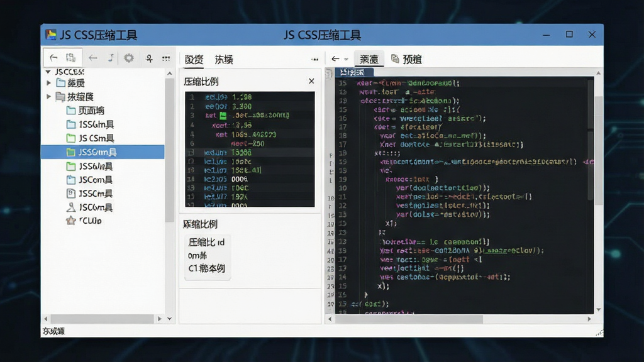Select the blue file tab atop the code editor

354,72
